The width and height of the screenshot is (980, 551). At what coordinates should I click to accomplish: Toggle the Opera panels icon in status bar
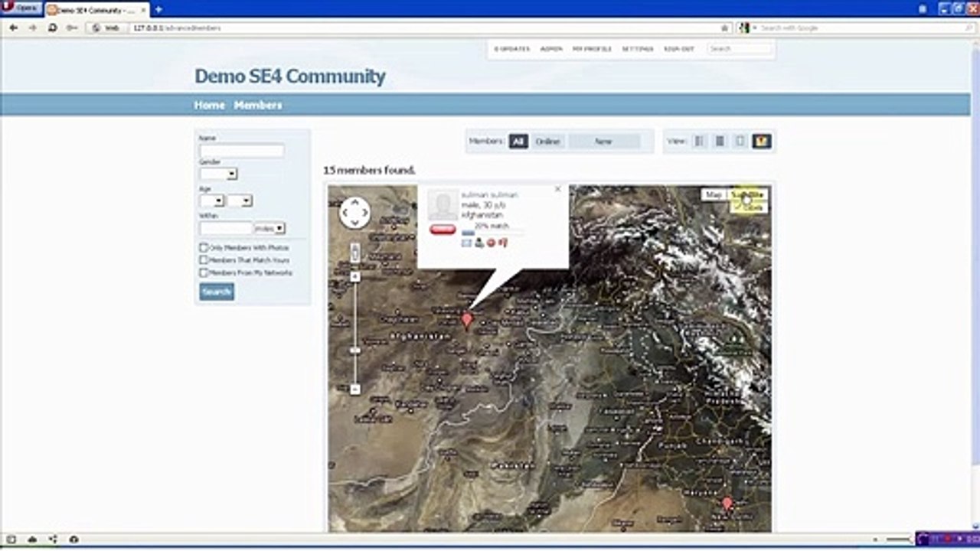pos(11,540)
